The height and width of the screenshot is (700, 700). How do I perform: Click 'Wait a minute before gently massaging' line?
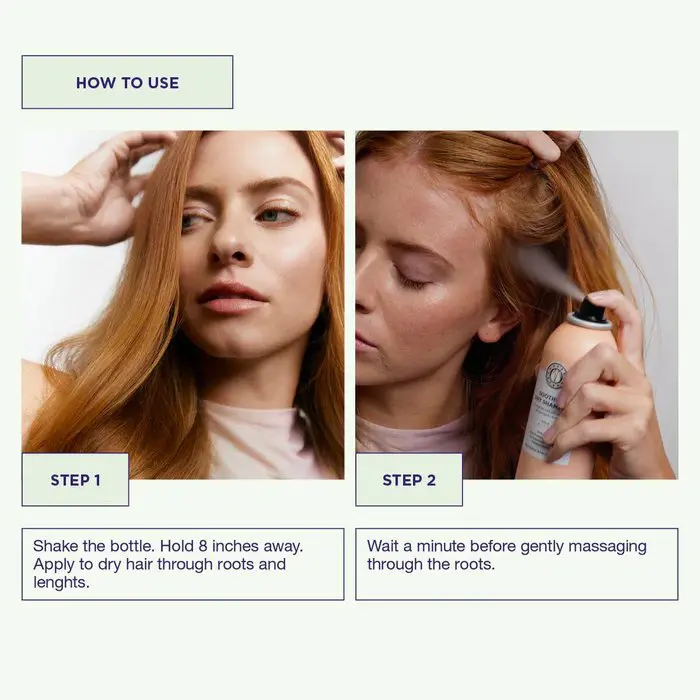point(507,546)
